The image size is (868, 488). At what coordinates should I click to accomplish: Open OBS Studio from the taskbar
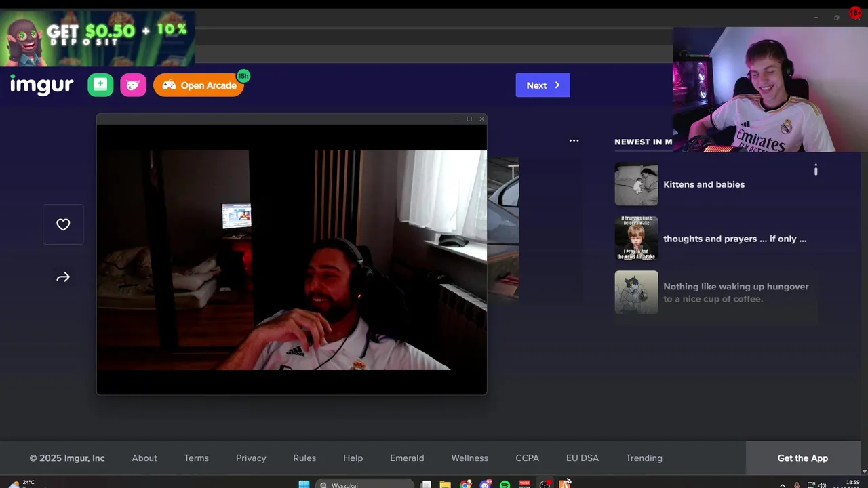tap(545, 484)
